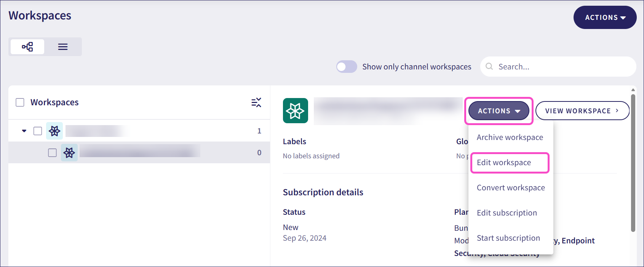Image resolution: width=644 pixels, height=267 pixels.
Task: Tick the child workspace row checkbox
Action: click(53, 153)
